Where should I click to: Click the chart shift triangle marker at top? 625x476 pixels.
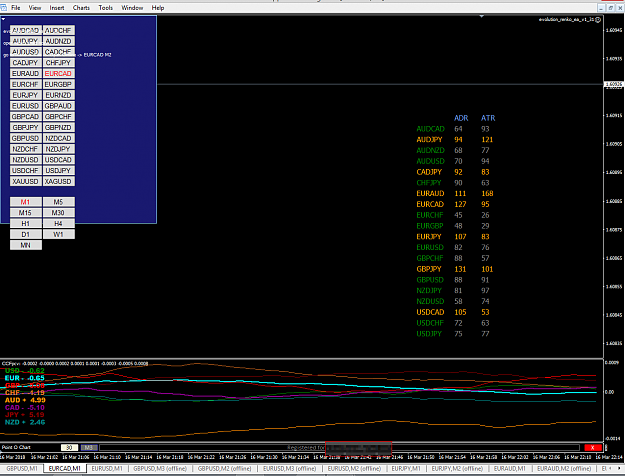482,17
